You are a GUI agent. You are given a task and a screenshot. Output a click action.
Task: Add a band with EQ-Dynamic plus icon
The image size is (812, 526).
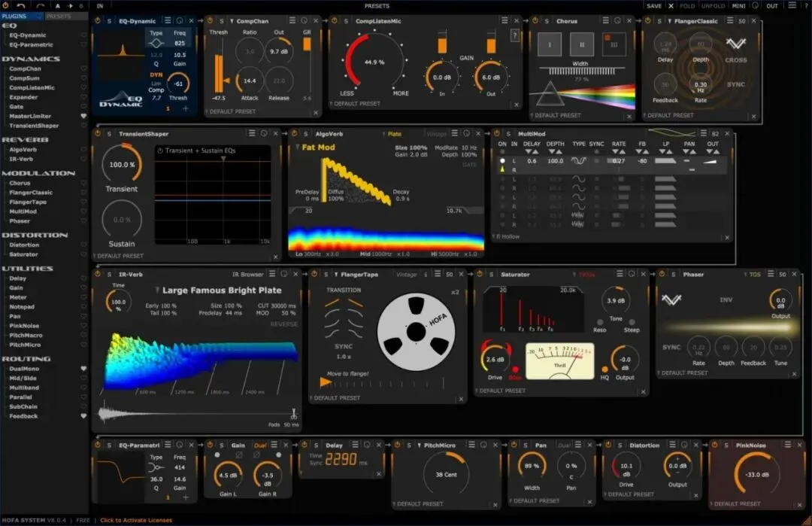[x=186, y=108]
